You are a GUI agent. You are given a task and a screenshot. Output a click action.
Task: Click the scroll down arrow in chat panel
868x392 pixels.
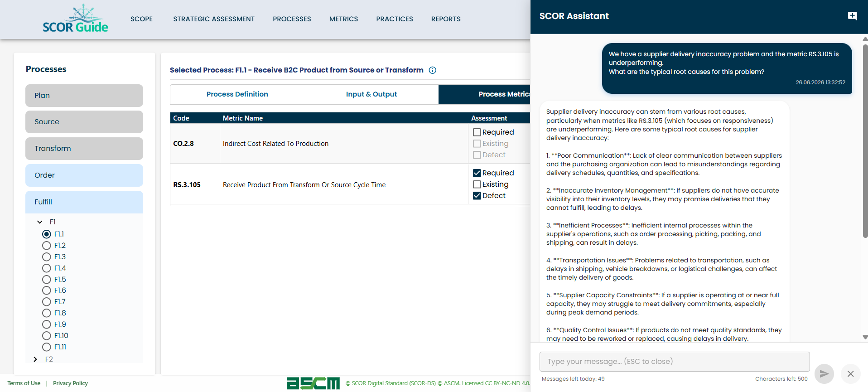pos(865,337)
